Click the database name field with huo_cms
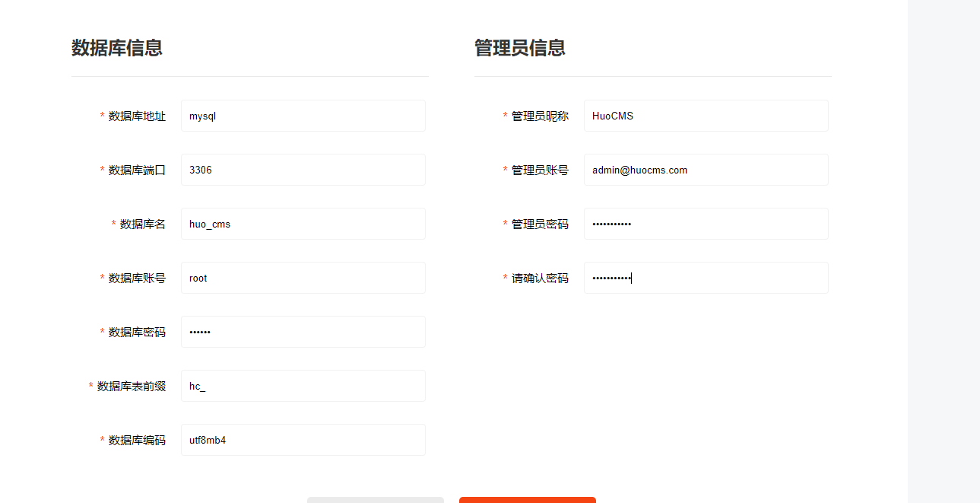 click(303, 223)
